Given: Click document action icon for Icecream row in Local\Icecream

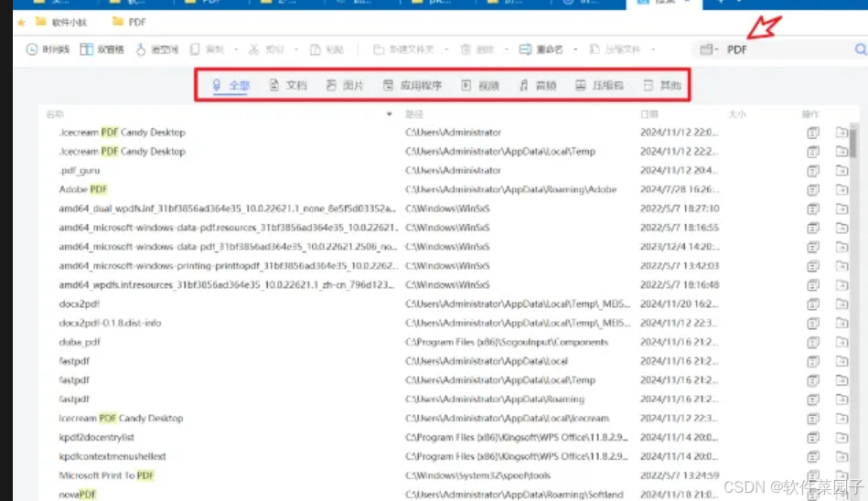Looking at the screenshot, I should (812, 418).
